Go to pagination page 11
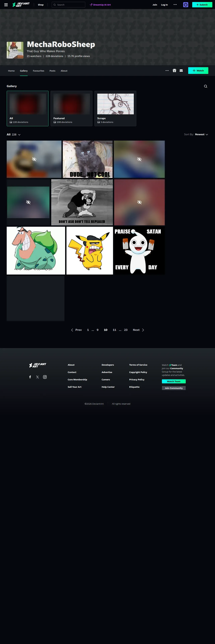Screen dimensions: 215x644 coord(114,330)
